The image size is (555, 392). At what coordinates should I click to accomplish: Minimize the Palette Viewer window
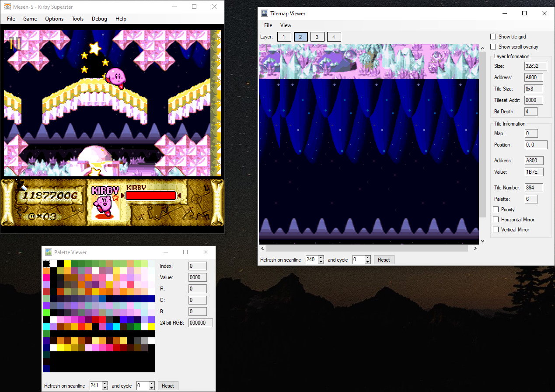165,252
